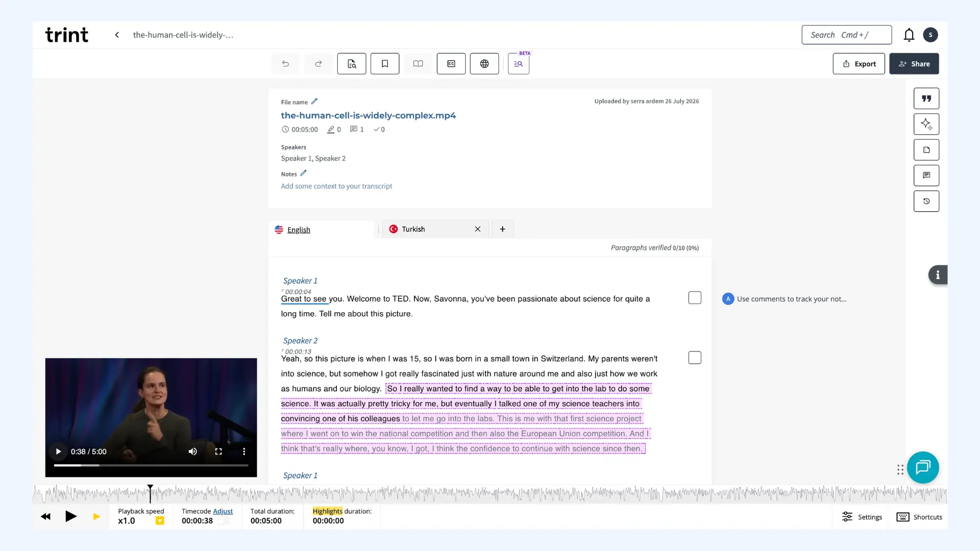Open Settings in the bottom bar
980x551 pixels.
(x=862, y=517)
